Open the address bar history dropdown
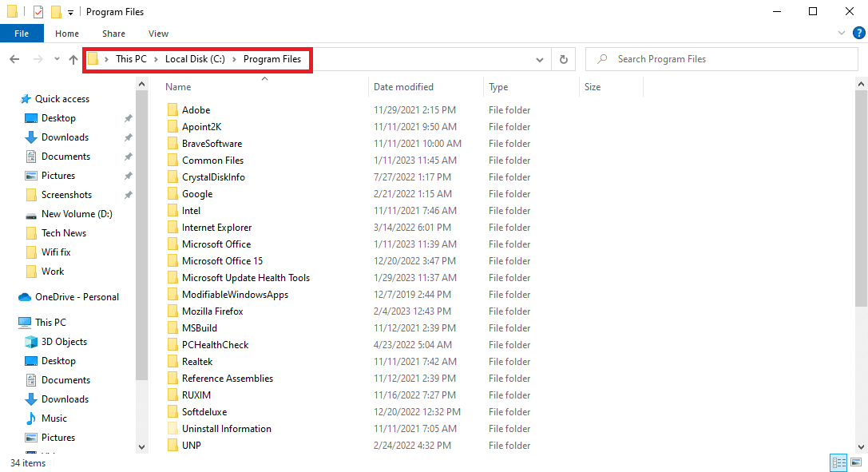The height and width of the screenshot is (472, 868). 539,60
